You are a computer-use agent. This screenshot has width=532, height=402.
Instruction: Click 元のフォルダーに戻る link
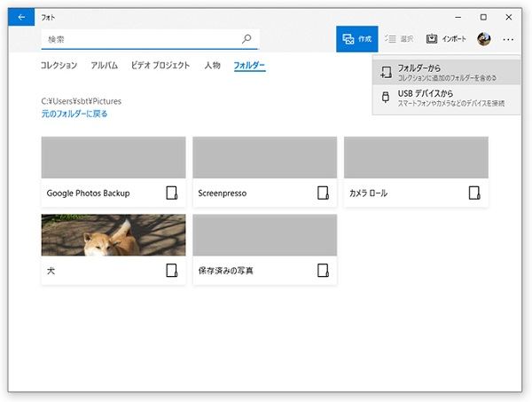pyautogui.click(x=74, y=114)
